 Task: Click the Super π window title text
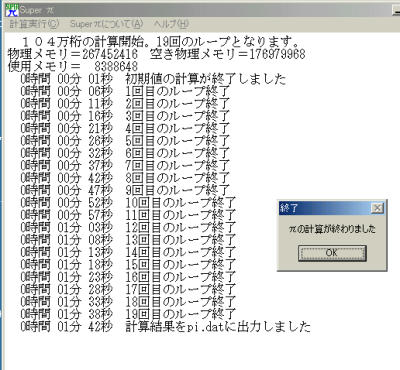[x=37, y=10]
